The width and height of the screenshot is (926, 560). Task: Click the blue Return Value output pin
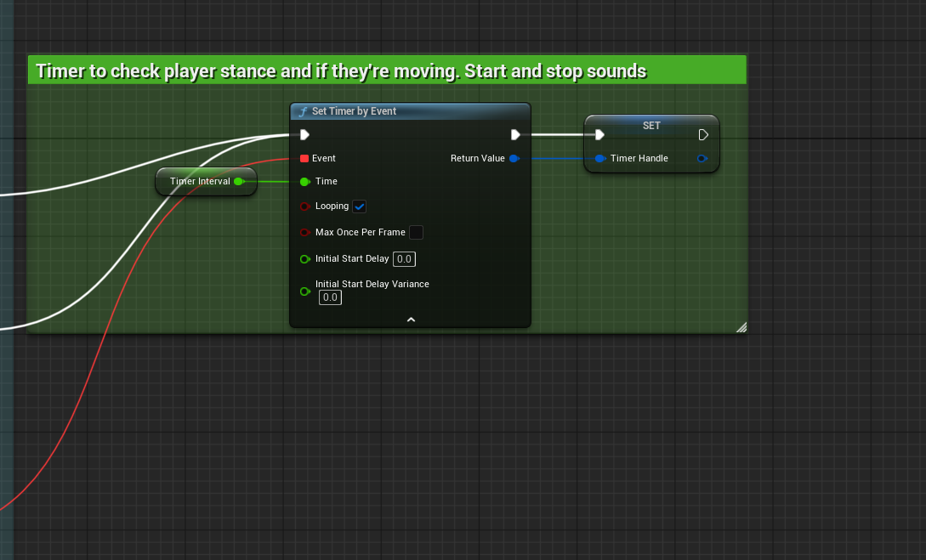click(x=514, y=158)
